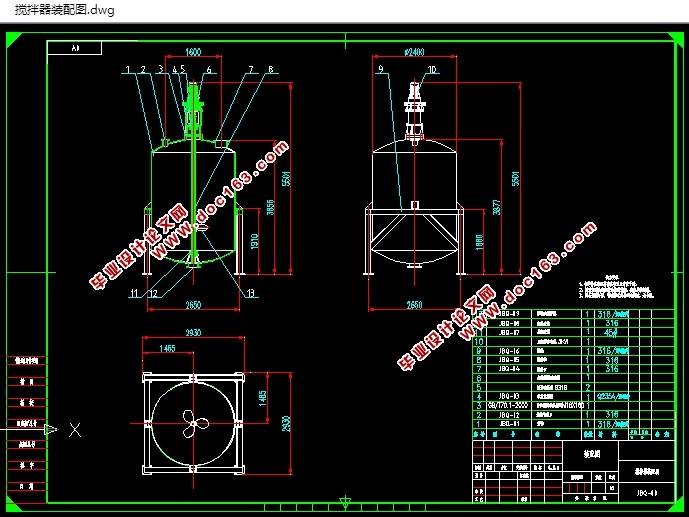Select the Q235A material cell
Screen dimensions: 689x517
coord(613,396)
